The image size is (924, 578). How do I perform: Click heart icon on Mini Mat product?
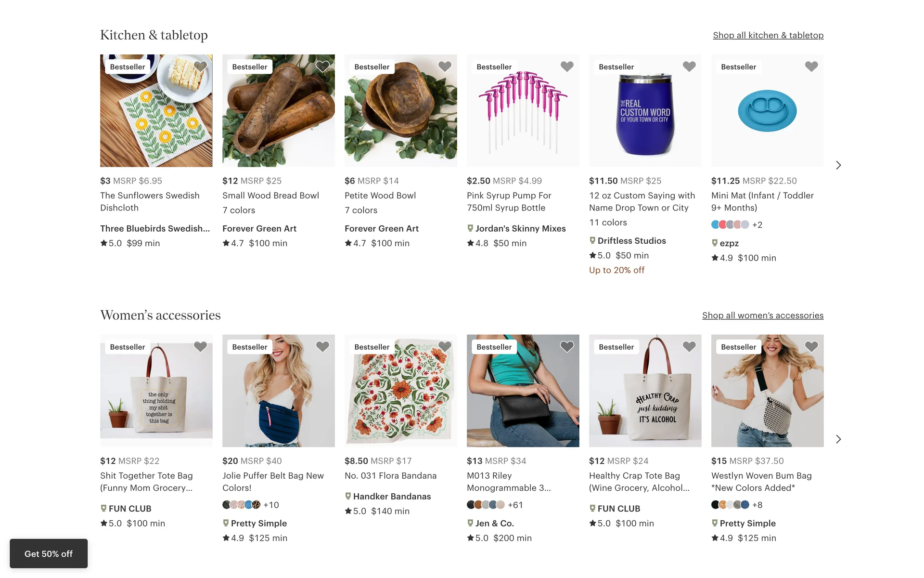coord(811,66)
